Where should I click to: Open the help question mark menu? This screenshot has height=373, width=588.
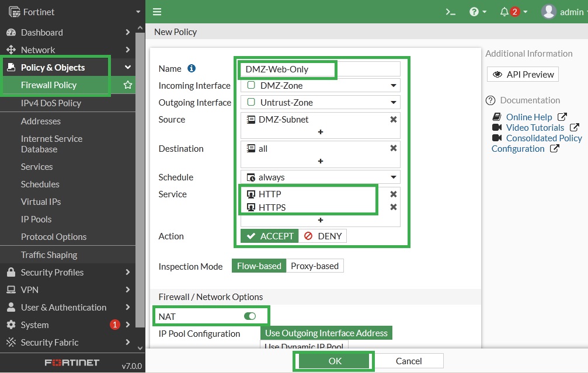tap(478, 12)
